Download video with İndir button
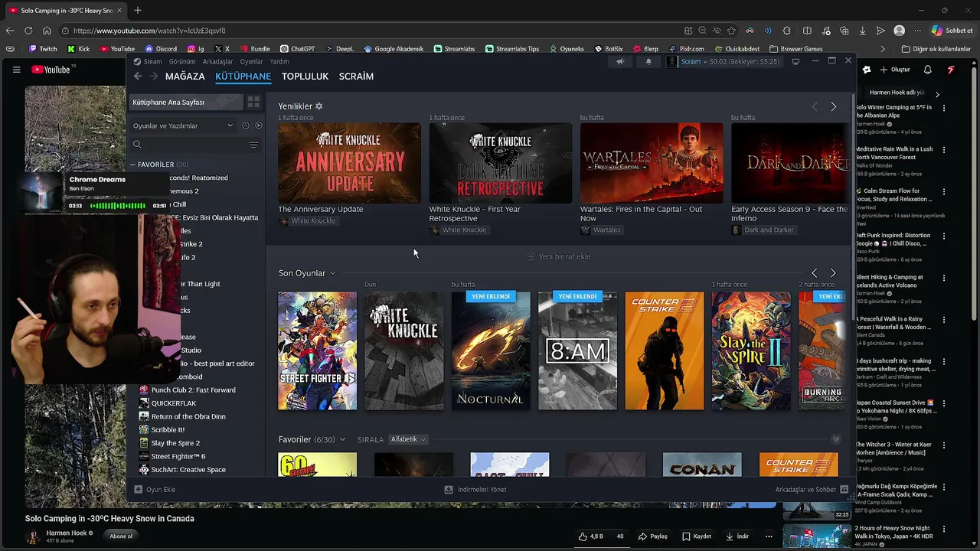Image resolution: width=980 pixels, height=551 pixels. [x=738, y=536]
